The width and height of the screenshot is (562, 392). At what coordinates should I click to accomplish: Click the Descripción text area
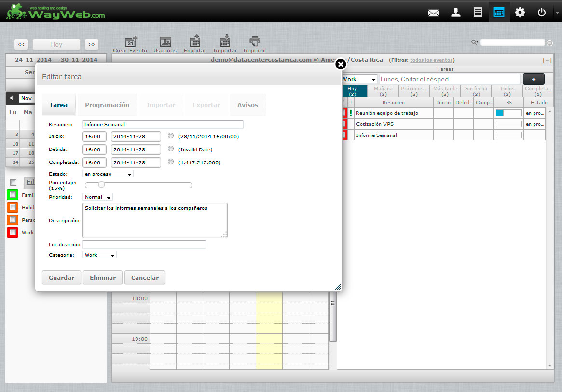coord(155,220)
